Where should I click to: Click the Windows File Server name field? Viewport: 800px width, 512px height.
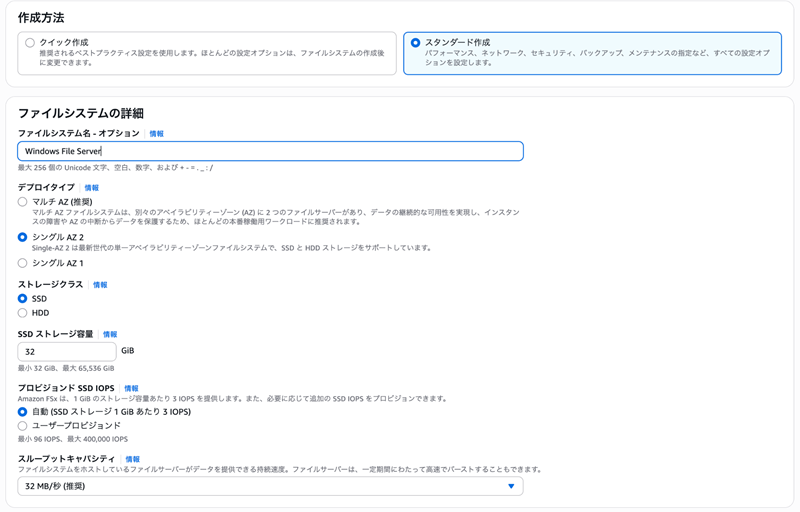(270, 151)
